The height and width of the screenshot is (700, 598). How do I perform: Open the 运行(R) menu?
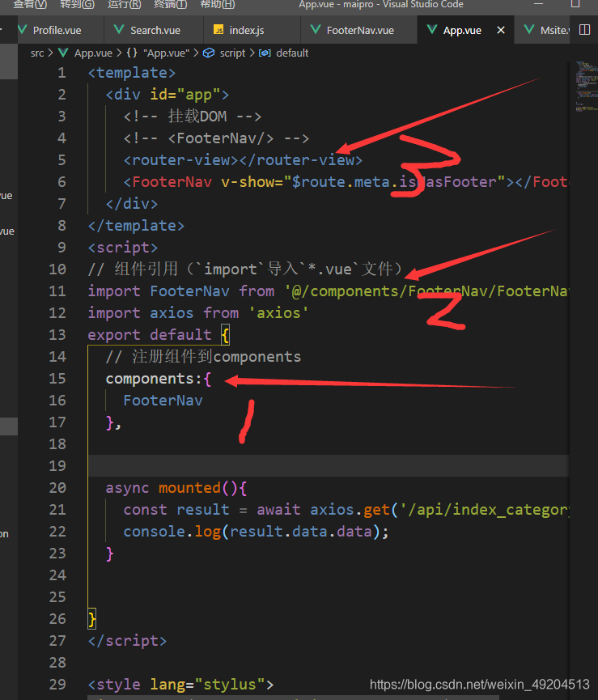[125, 5]
